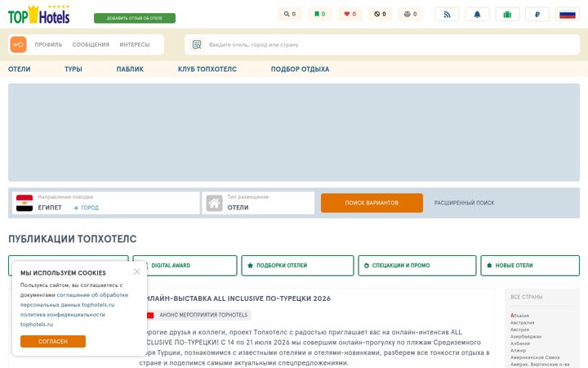Screen dimensions: 588x368
Task: Click the Все страны heading
Action: click(x=527, y=297)
